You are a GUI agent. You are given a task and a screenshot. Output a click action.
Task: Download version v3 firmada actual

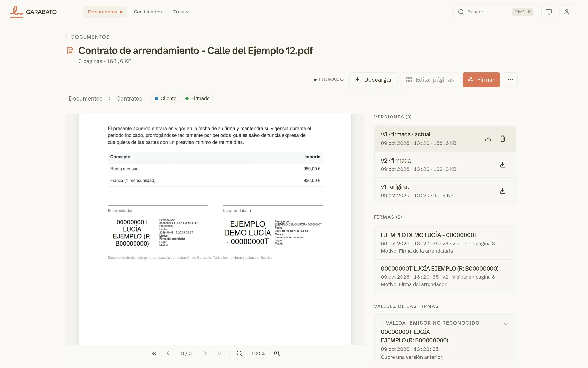[x=488, y=139]
